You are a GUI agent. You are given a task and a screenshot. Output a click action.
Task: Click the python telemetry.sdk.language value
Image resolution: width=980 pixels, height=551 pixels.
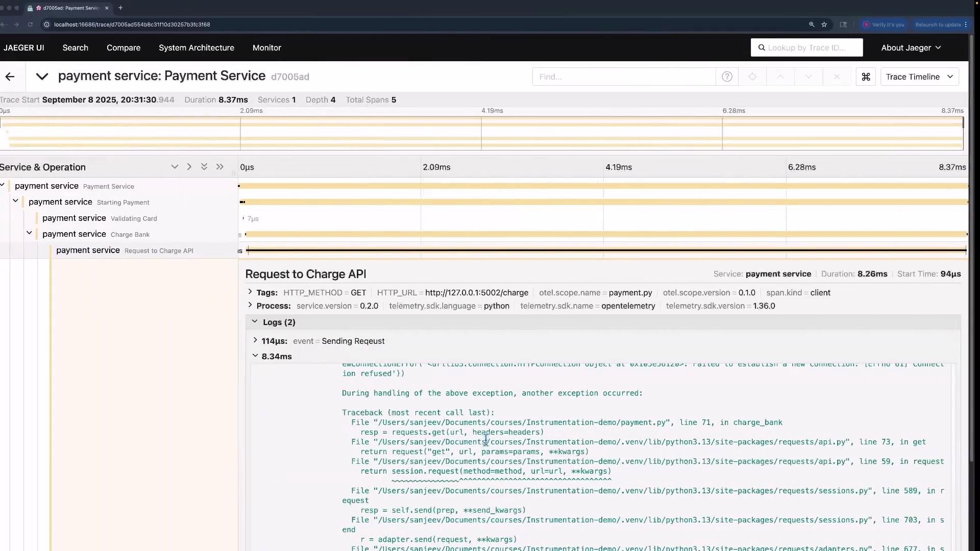pyautogui.click(x=497, y=306)
